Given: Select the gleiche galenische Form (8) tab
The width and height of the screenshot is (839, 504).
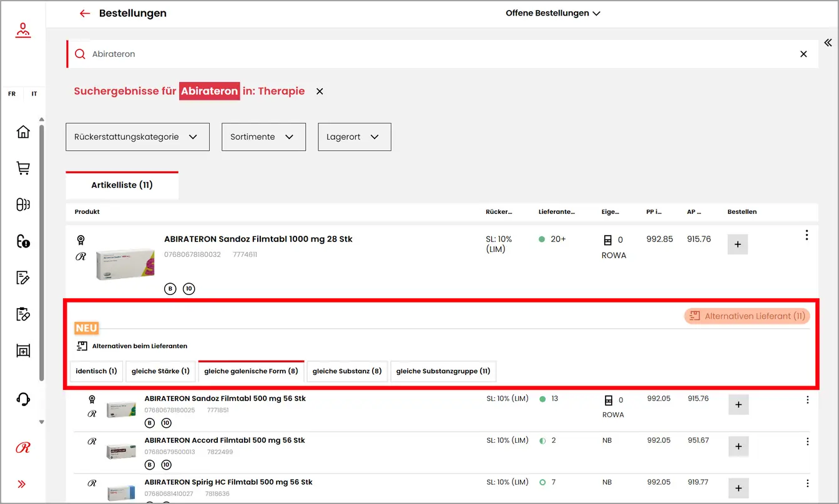Looking at the screenshot, I should [251, 371].
